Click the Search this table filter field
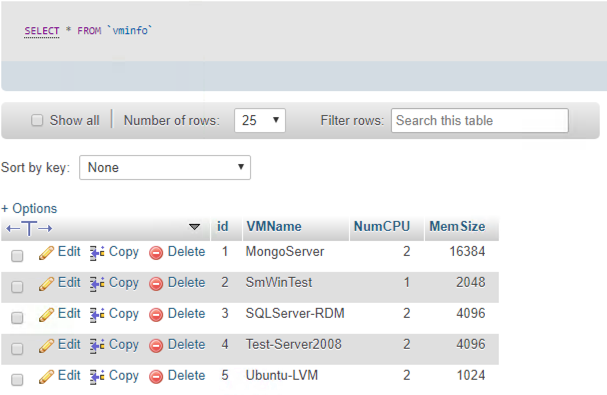607x395 pixels. pos(480,120)
